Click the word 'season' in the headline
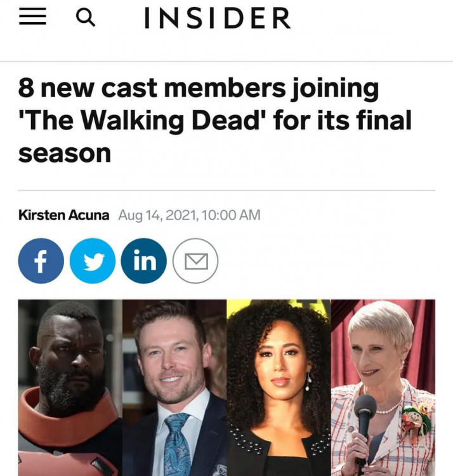Viewport: 453px width, 476px height. coord(65,154)
